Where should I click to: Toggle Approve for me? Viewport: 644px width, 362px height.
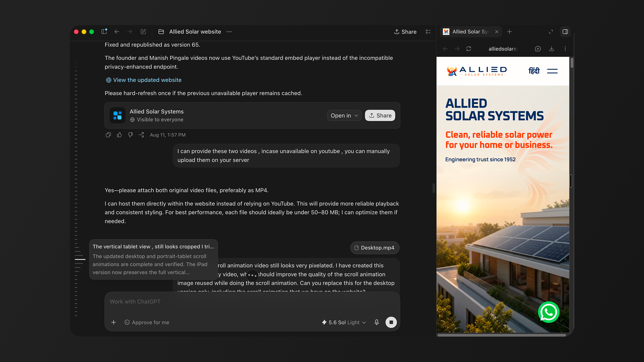[147, 322]
